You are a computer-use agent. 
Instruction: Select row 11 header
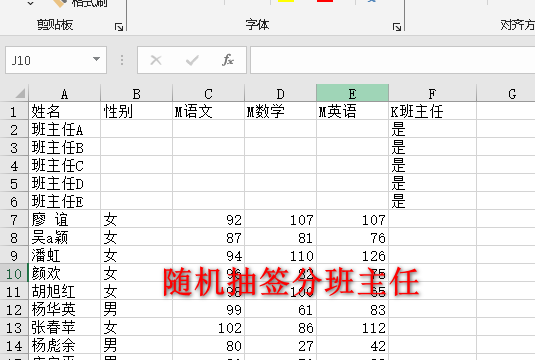point(14,291)
